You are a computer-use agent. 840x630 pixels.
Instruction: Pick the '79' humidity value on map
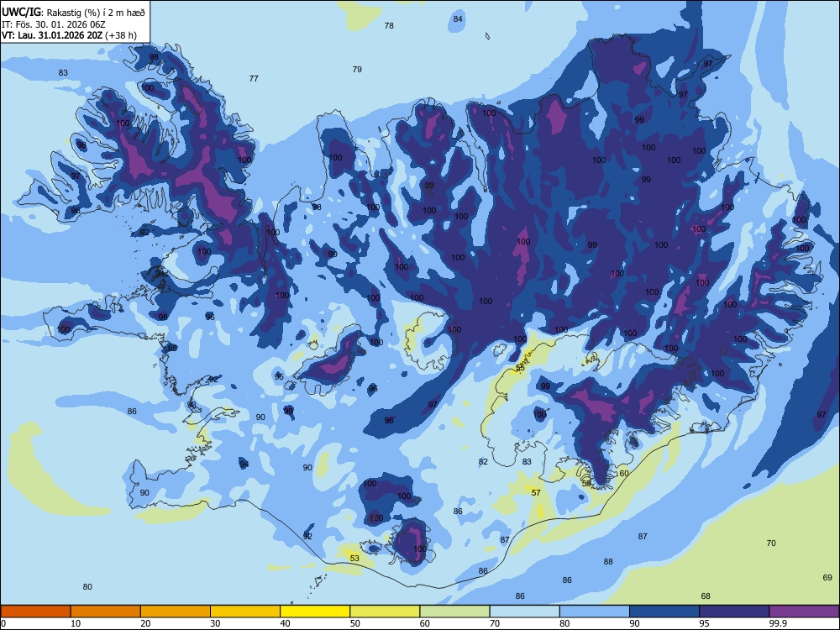357,69
